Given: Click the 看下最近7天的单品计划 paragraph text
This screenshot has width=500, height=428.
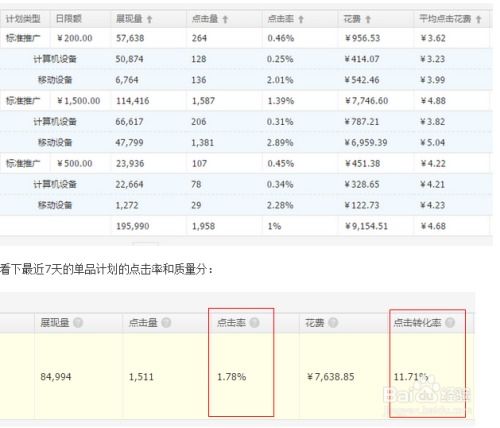Looking at the screenshot, I should pos(106,269).
